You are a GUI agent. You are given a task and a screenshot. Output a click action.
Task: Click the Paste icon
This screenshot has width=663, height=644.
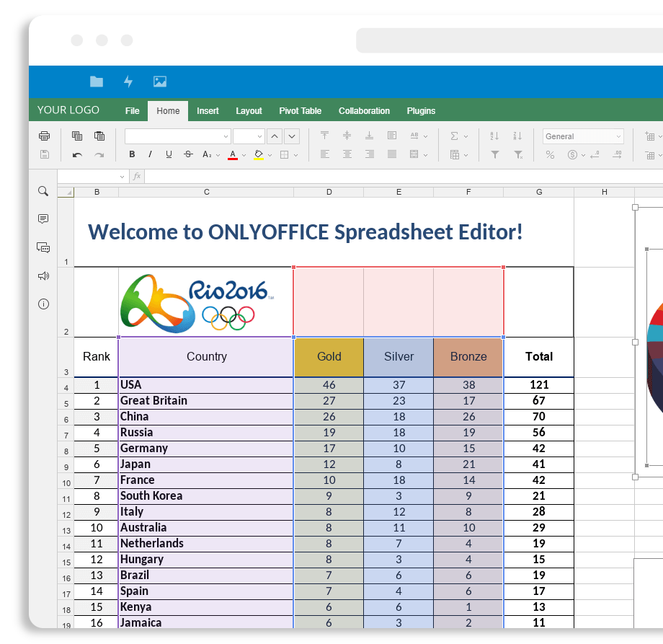99,136
